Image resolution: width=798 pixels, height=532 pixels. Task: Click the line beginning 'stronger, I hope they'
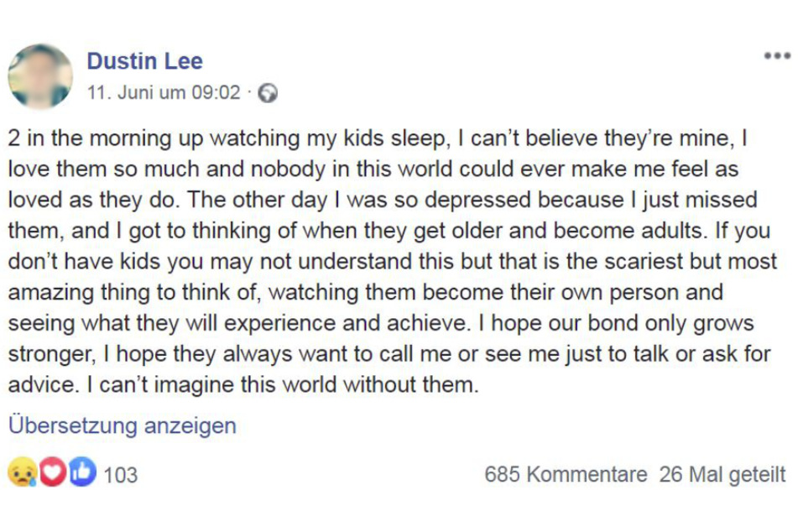[389, 354]
